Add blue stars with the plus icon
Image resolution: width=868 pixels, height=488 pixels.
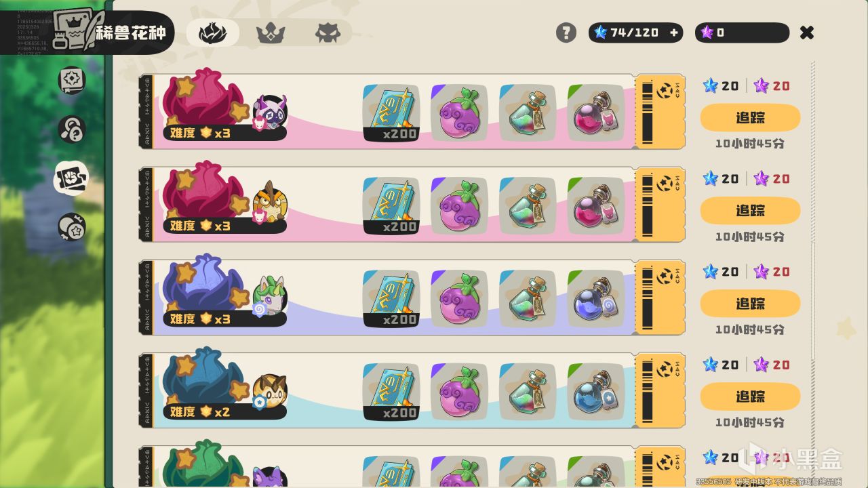(674, 33)
